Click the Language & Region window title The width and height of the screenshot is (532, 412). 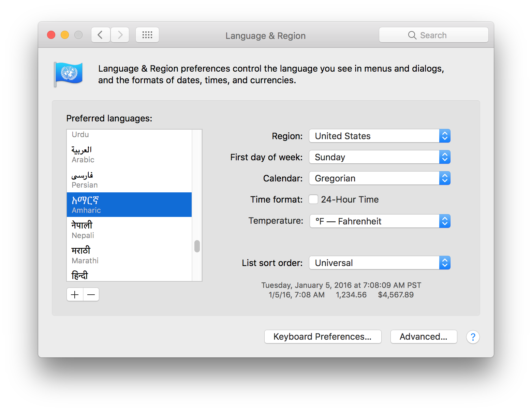pyautogui.click(x=265, y=36)
